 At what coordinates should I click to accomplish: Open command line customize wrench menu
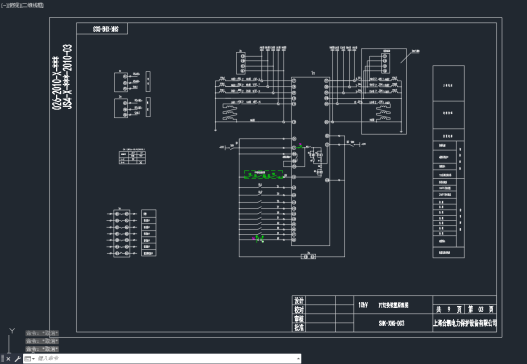point(17,359)
